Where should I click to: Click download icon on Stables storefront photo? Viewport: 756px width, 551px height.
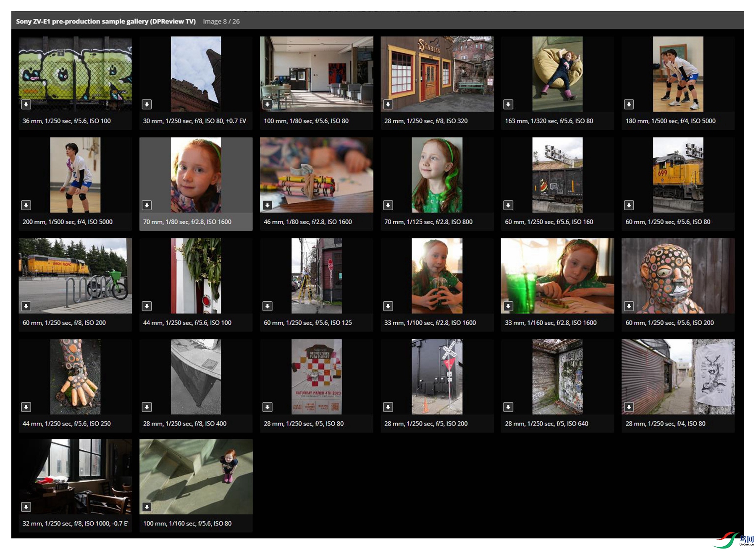388,104
